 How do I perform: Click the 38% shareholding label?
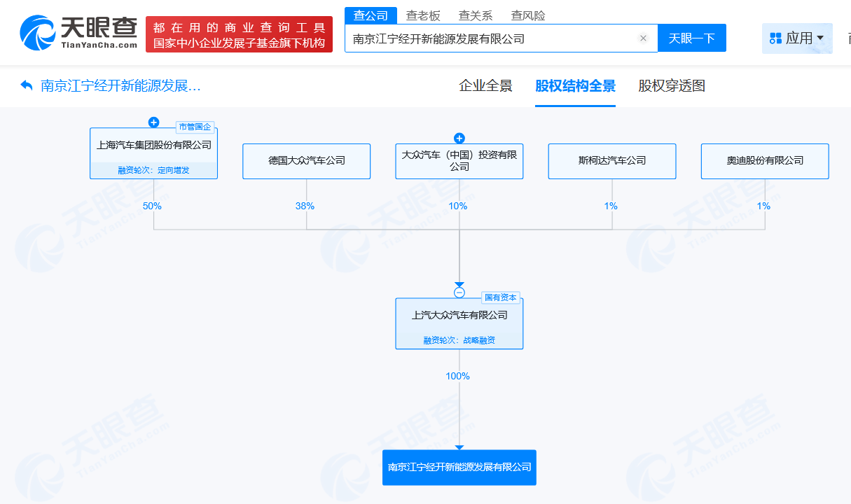305,206
